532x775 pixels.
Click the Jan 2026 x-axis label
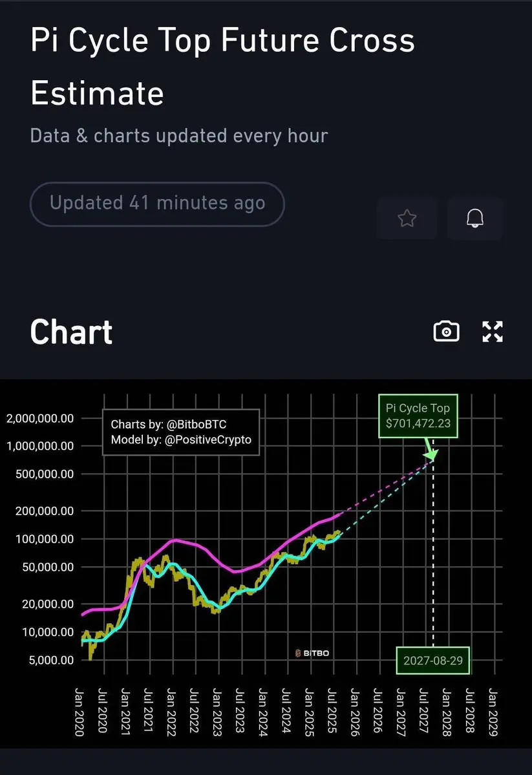[354, 712]
